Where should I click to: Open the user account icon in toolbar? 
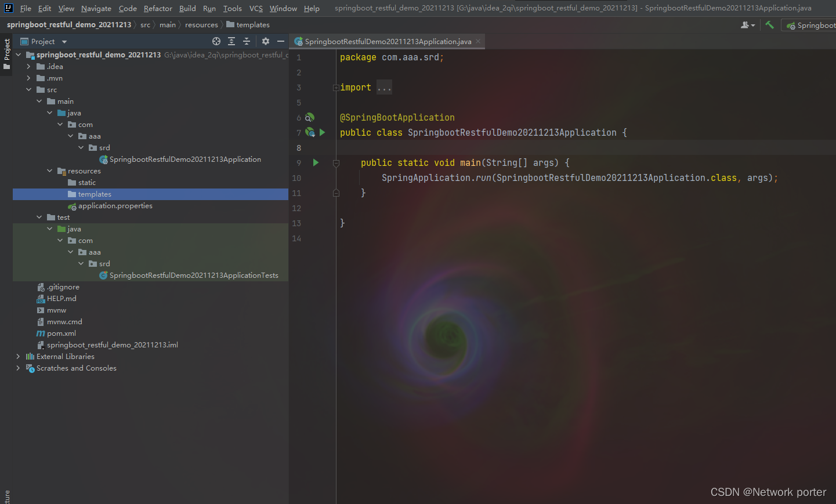[x=748, y=25]
